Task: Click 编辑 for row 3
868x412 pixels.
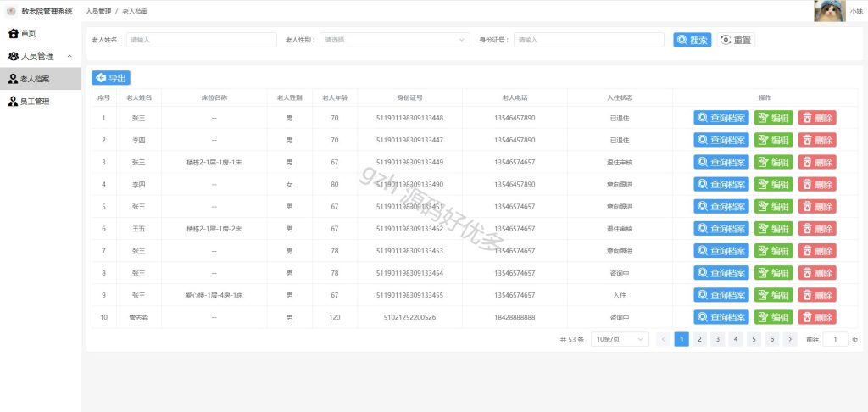Action: click(773, 162)
